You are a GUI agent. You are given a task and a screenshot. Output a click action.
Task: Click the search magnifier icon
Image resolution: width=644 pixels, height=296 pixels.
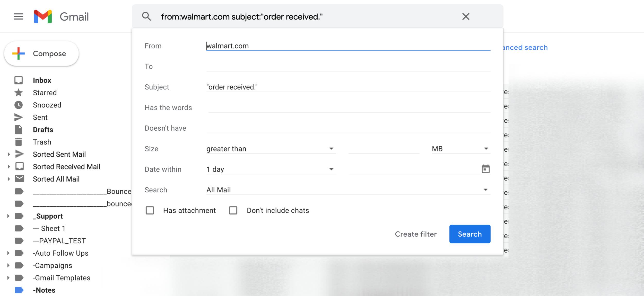pos(146,16)
